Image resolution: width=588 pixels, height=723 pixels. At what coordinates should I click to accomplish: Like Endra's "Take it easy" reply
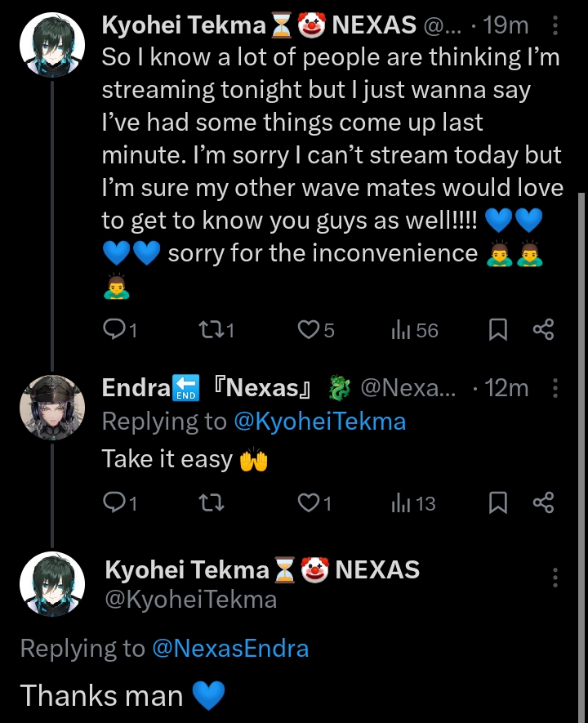(308, 504)
